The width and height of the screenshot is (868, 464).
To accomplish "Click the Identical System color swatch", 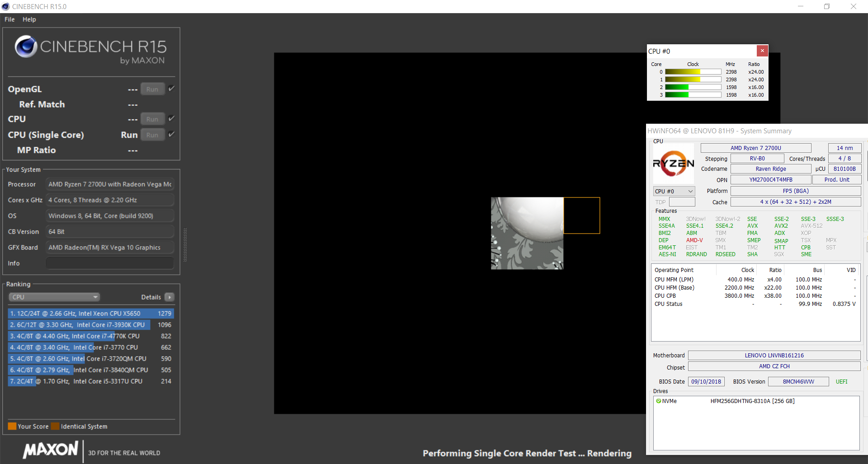I will pos(55,426).
